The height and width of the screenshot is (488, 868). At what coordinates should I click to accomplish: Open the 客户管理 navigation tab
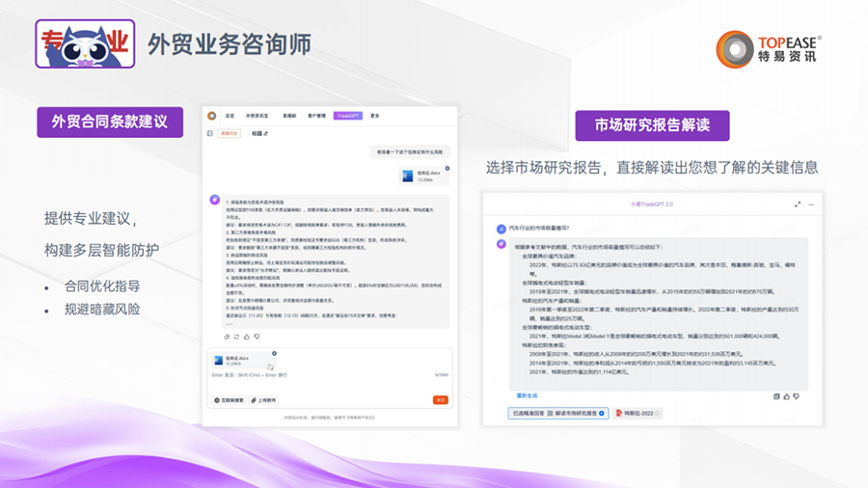316,116
